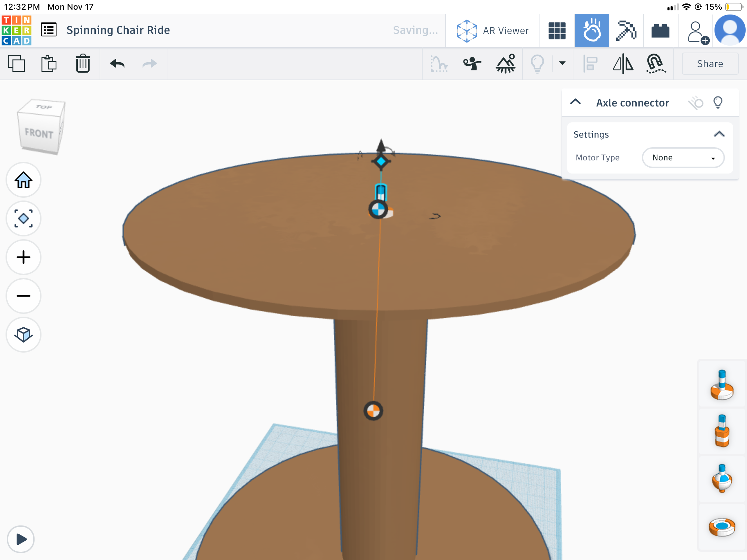Click the battery indicator in status bar

pyautogui.click(x=734, y=7)
